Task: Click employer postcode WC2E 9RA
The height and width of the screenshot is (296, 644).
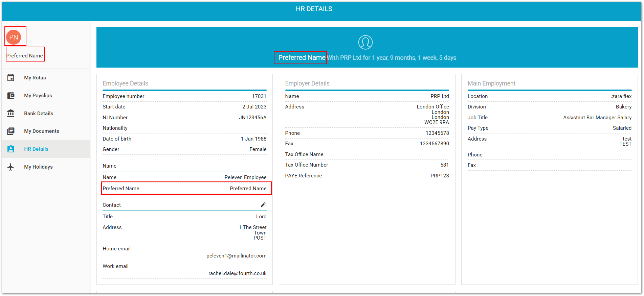Action: click(437, 122)
